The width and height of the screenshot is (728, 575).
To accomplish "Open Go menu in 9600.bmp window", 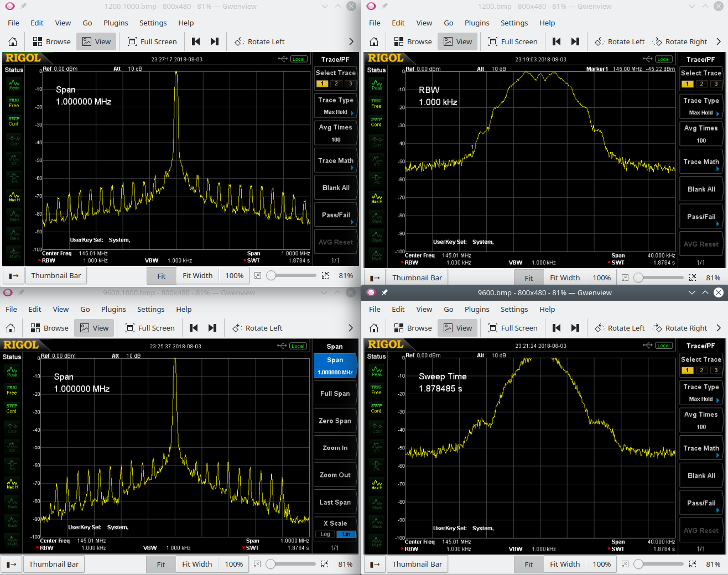I will pyautogui.click(x=448, y=309).
